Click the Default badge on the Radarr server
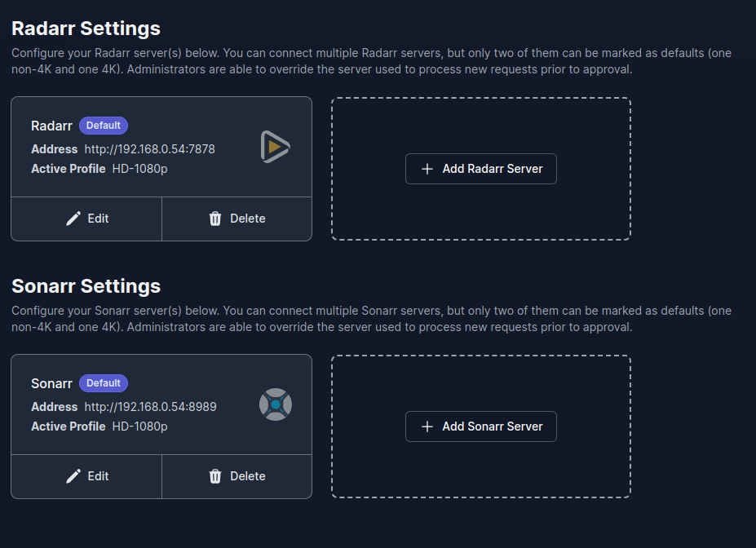The width and height of the screenshot is (756, 548). click(x=103, y=125)
